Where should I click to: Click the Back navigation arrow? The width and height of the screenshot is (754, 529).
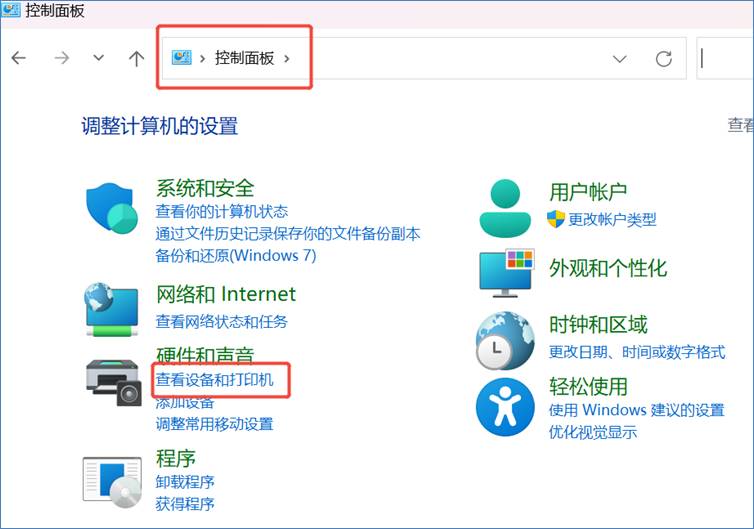[18, 58]
